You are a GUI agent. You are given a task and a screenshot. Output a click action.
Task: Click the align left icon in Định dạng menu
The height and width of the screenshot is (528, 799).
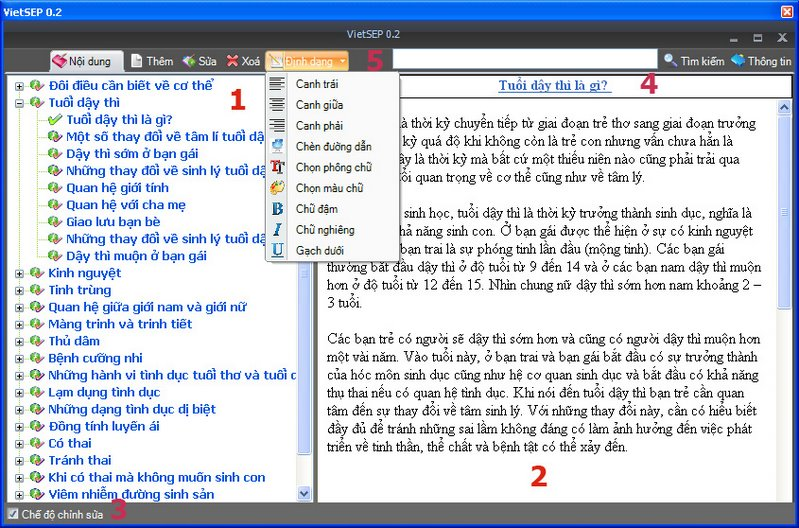click(277, 84)
